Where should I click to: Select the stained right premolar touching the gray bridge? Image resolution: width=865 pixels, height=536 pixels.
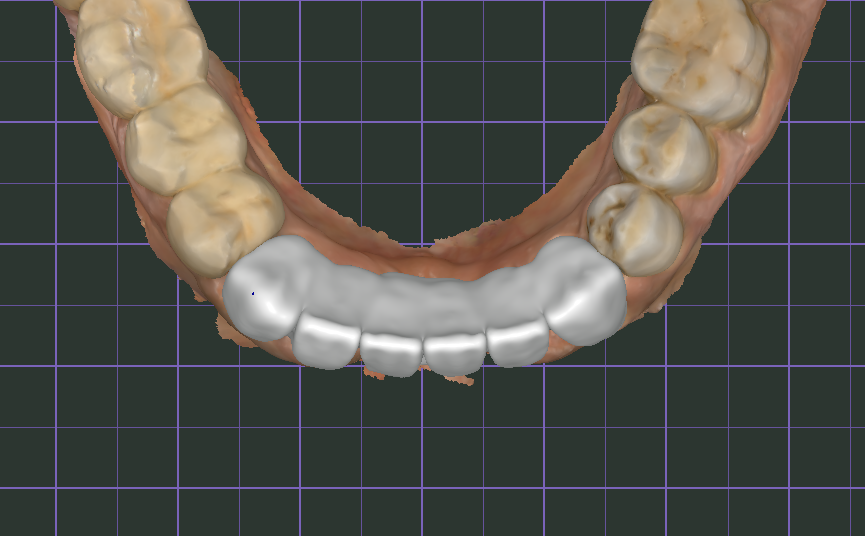tap(636, 229)
